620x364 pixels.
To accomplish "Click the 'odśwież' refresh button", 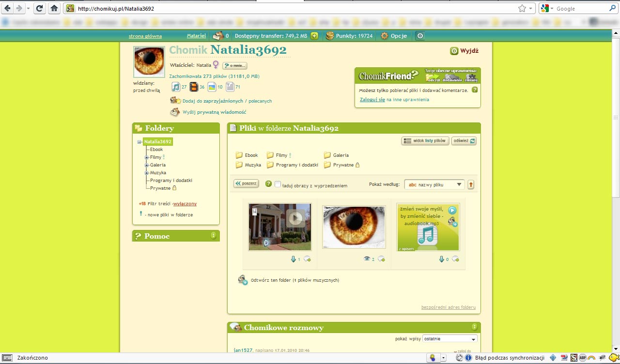I will point(464,141).
